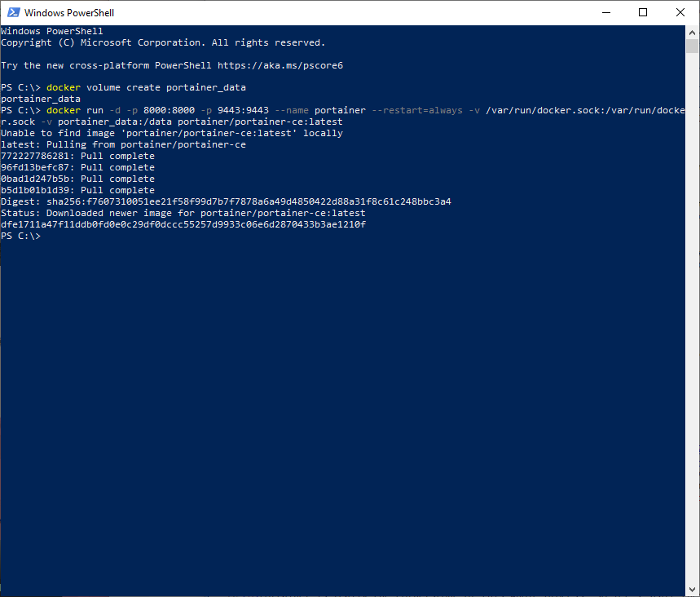The height and width of the screenshot is (597, 700).
Task: Click the '772227786281: Pull complete' line
Action: pos(77,156)
